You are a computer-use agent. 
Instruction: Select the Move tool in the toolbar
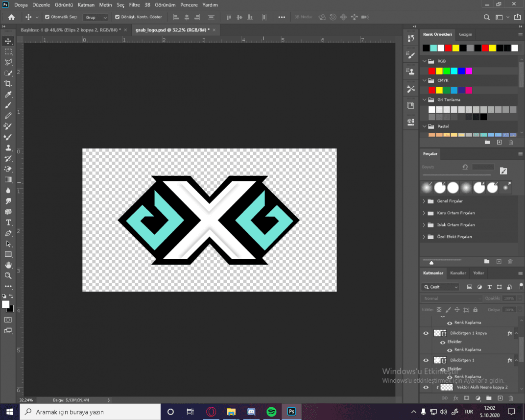[x=8, y=41]
